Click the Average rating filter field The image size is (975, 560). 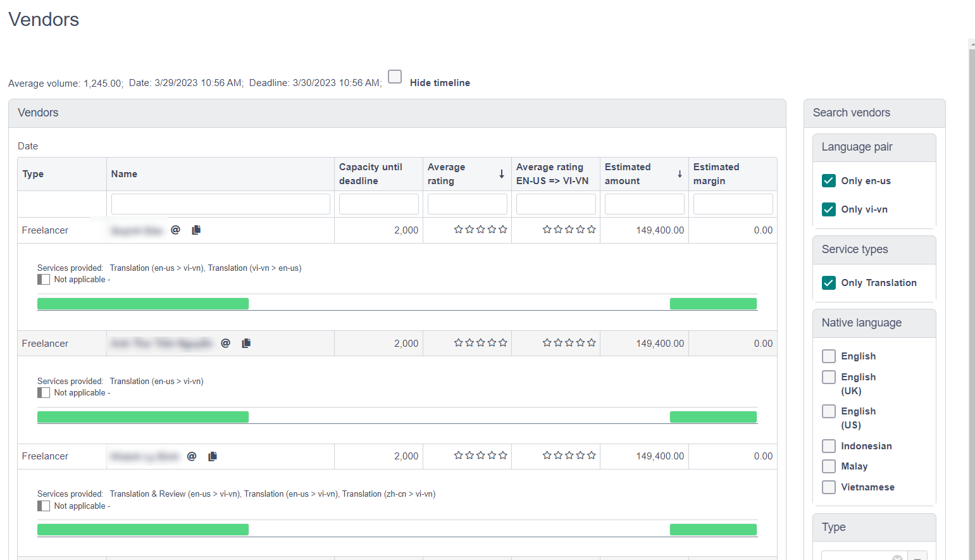[x=468, y=204]
